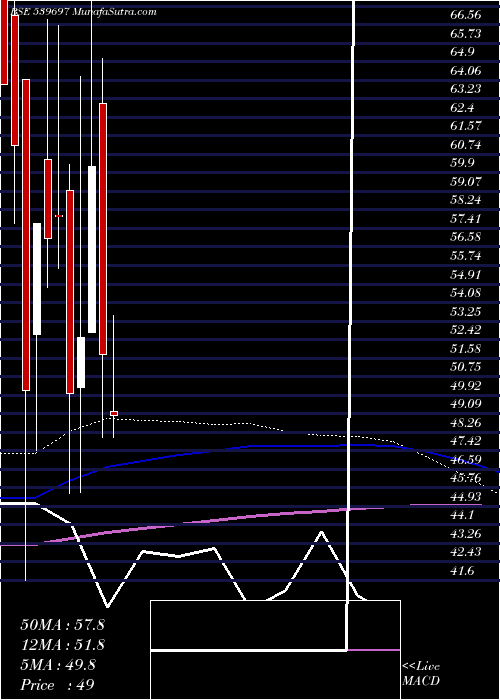Image resolution: width=500 pixels, height=700 pixels.
Task: Click the 64.9 price axis label
Action: [462, 52]
